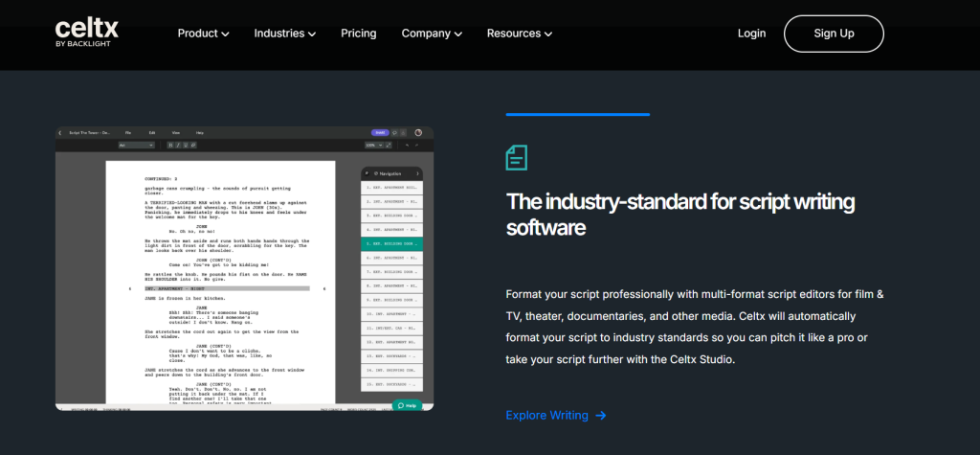Click the back arrow in the script editor
This screenshot has height=455, width=980.
pos(60,132)
